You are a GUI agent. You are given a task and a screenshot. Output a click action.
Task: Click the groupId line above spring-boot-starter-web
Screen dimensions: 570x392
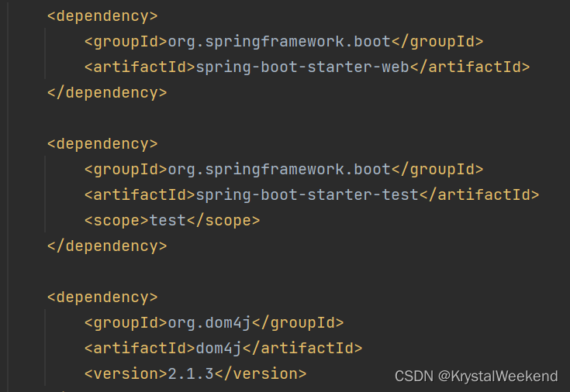pos(284,42)
